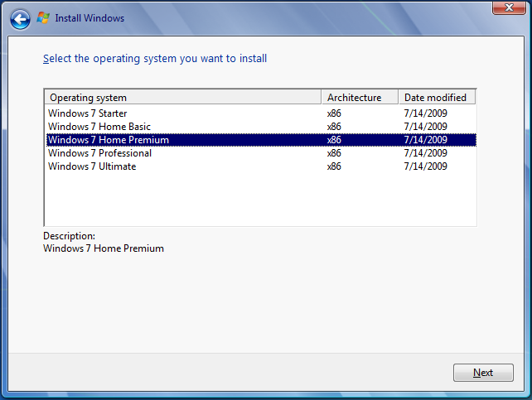This screenshot has height=400, width=532.
Task: Click x86 in the Home Basic row
Action: pyautogui.click(x=334, y=127)
